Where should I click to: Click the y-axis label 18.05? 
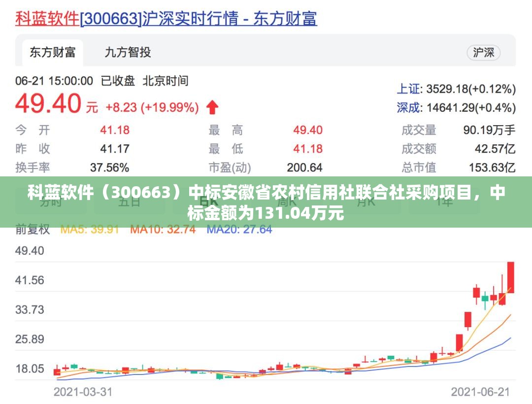pos(30,369)
